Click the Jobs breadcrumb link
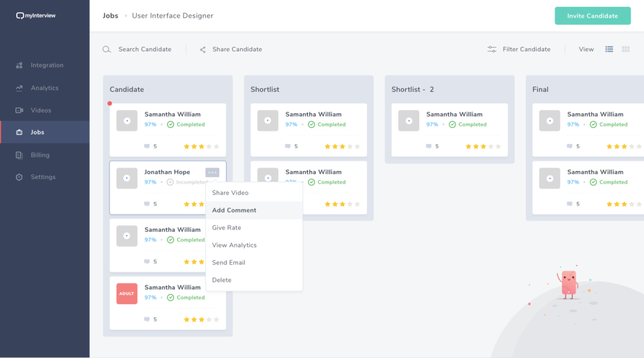 tap(110, 16)
